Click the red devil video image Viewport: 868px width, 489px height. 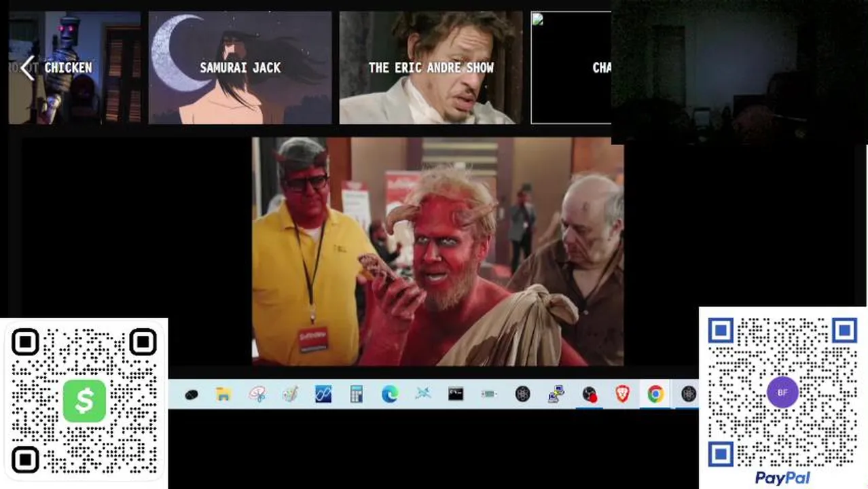coord(437,251)
